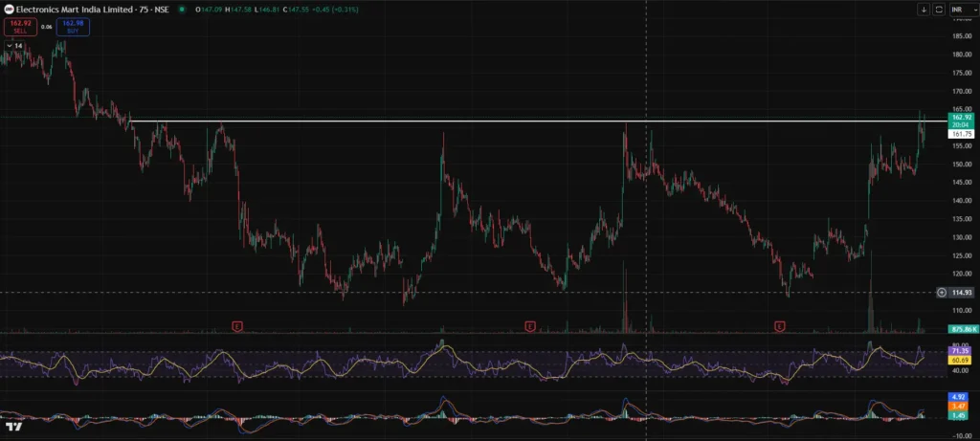The width and height of the screenshot is (980, 441).
Task: Click the green current price label 162.92
Action: click(961, 118)
